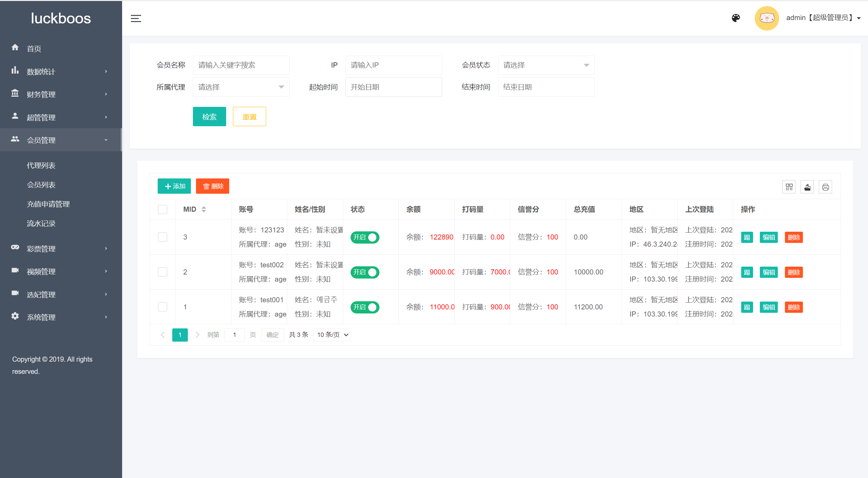Image resolution: width=868 pixels, height=478 pixels.
Task: Click the 检索 search button
Action: [209, 117]
